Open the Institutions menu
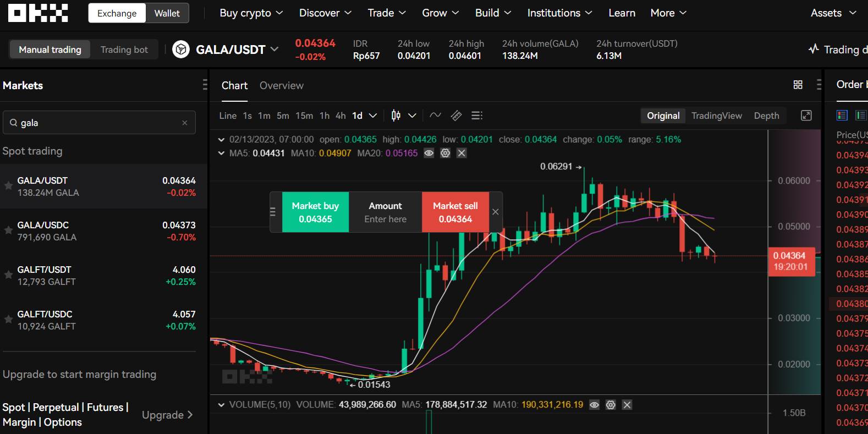 pyautogui.click(x=559, y=13)
